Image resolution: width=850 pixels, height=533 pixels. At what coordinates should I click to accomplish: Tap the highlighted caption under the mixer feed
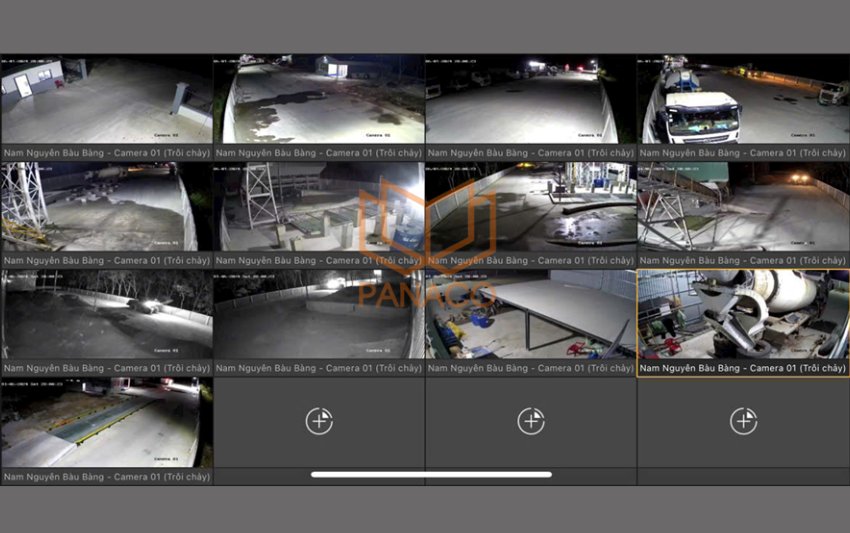click(x=742, y=369)
